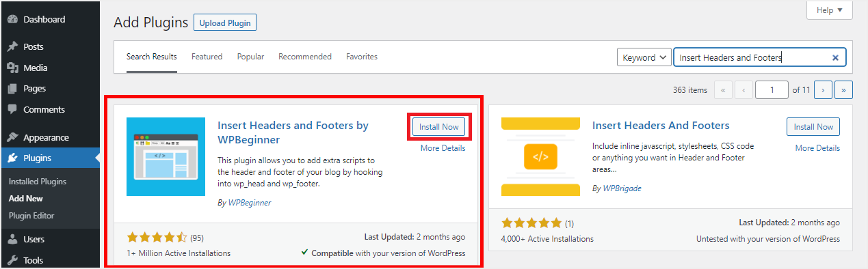Click the Appearance paintbrush icon
The height and width of the screenshot is (269, 868).
12,137
